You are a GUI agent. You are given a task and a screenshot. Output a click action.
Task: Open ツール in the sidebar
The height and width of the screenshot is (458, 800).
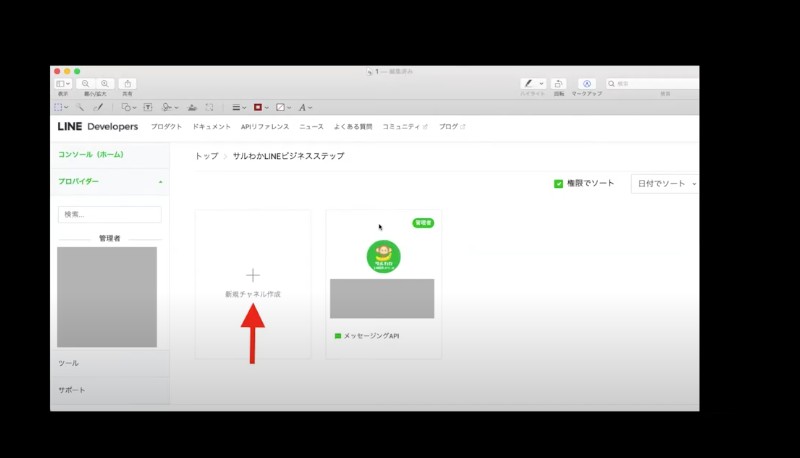(68, 363)
